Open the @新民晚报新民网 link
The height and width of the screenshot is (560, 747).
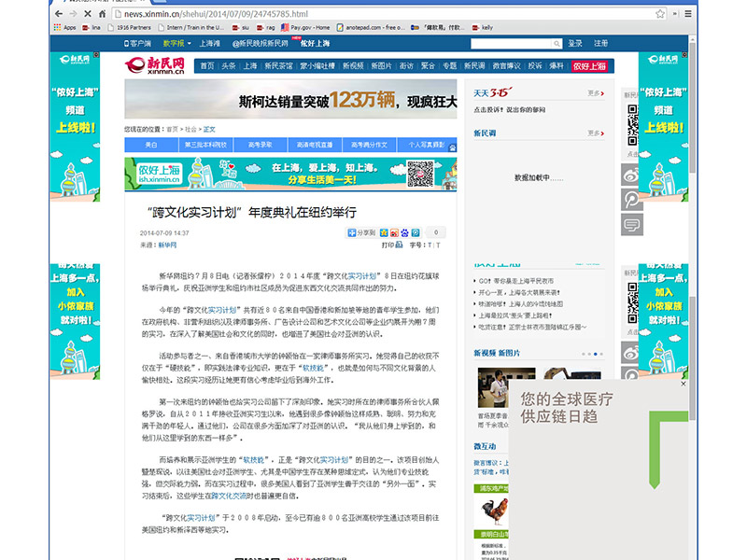(261, 43)
